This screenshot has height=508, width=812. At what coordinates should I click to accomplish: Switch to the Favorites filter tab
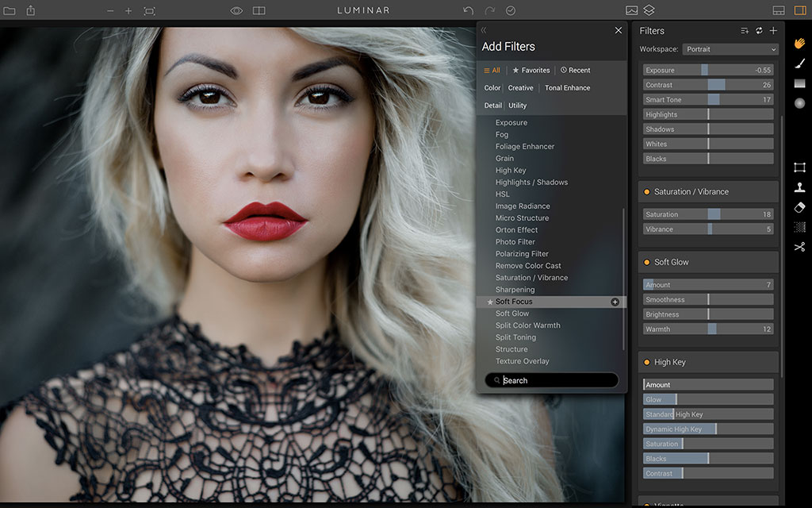coord(531,71)
